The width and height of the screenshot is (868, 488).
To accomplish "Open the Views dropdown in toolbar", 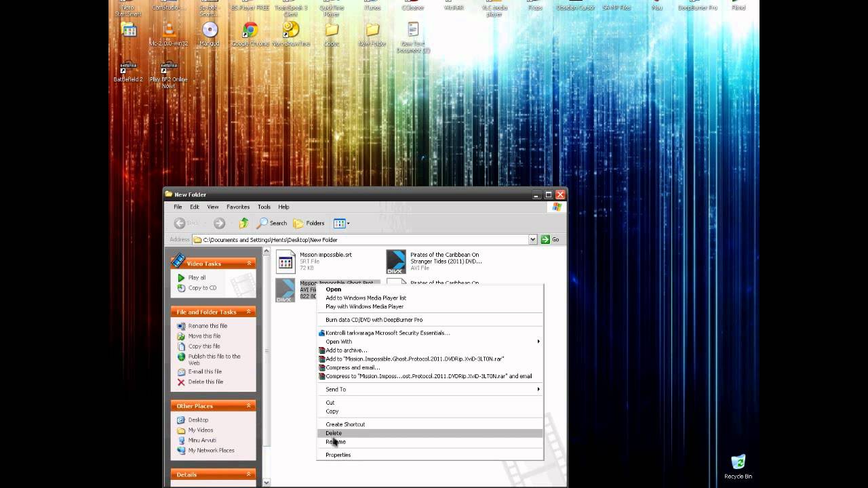I will click(342, 223).
